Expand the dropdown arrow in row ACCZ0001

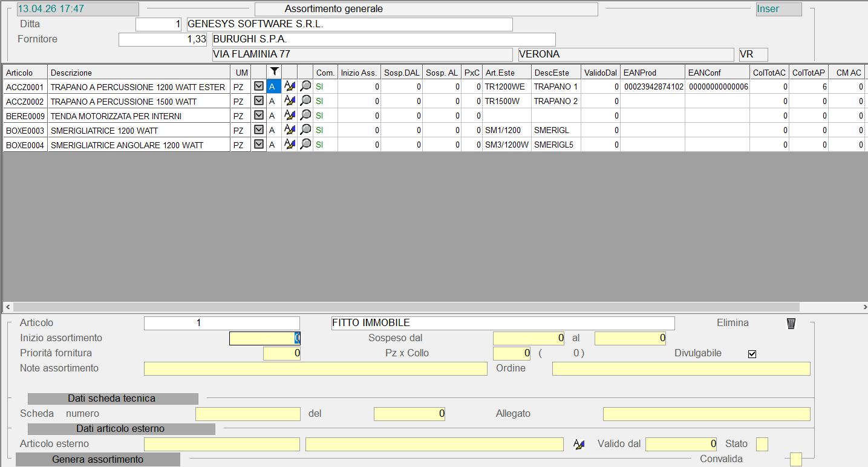[x=259, y=87]
